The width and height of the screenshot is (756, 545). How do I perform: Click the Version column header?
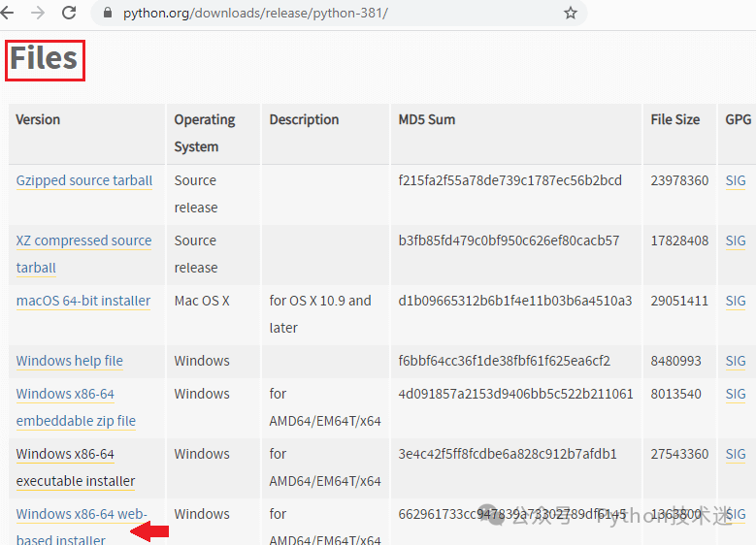38,119
